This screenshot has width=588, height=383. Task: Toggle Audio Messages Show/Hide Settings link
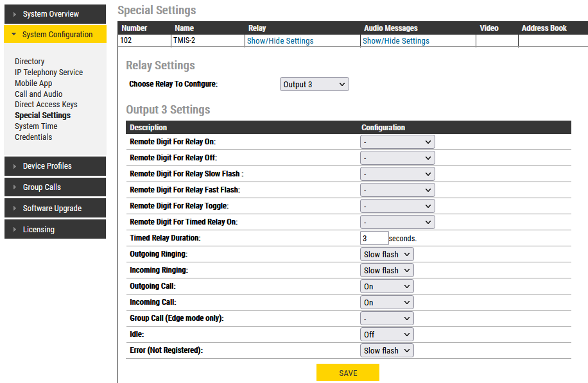[x=395, y=41]
